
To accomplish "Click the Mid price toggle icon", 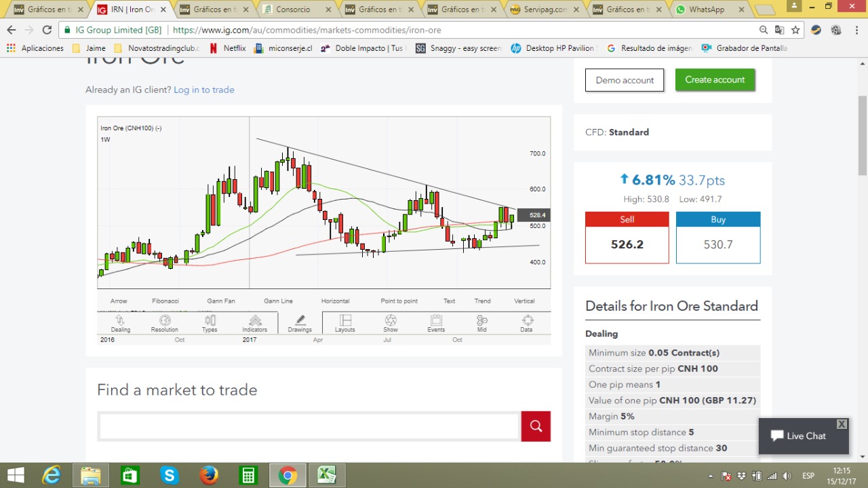I will tap(481, 323).
